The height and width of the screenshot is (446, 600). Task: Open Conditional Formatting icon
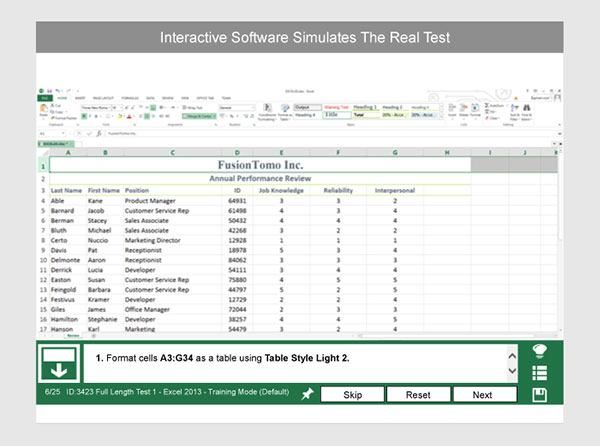point(267,108)
